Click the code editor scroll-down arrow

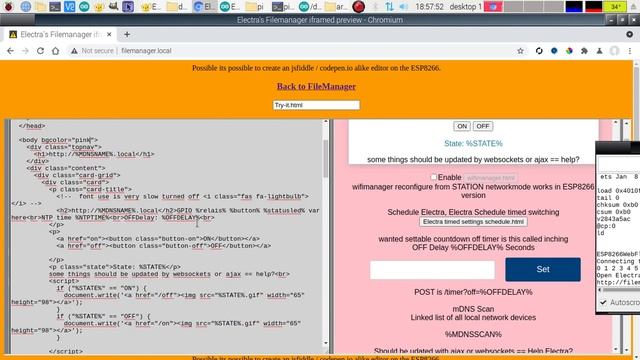326,343
